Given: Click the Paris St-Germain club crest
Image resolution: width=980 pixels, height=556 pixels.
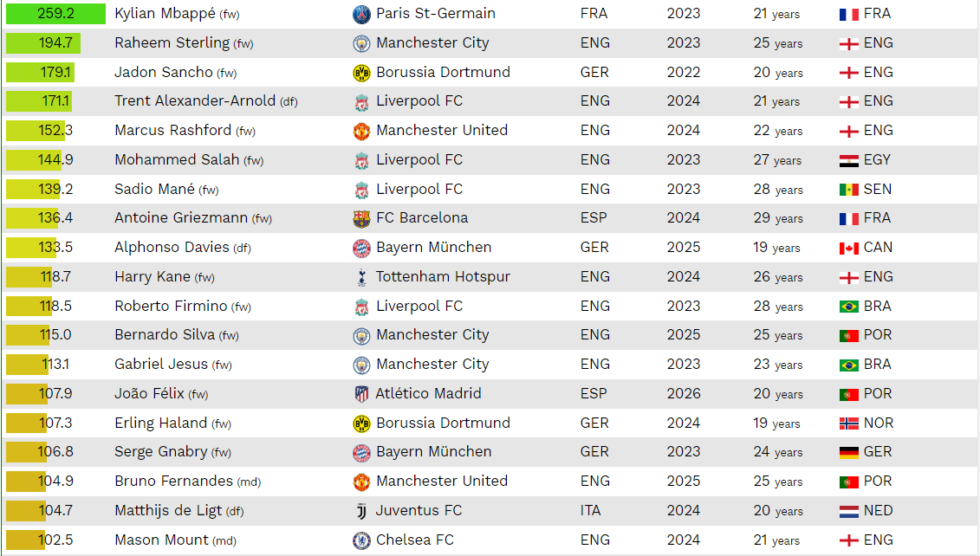Looking at the screenshot, I should coord(361,14).
